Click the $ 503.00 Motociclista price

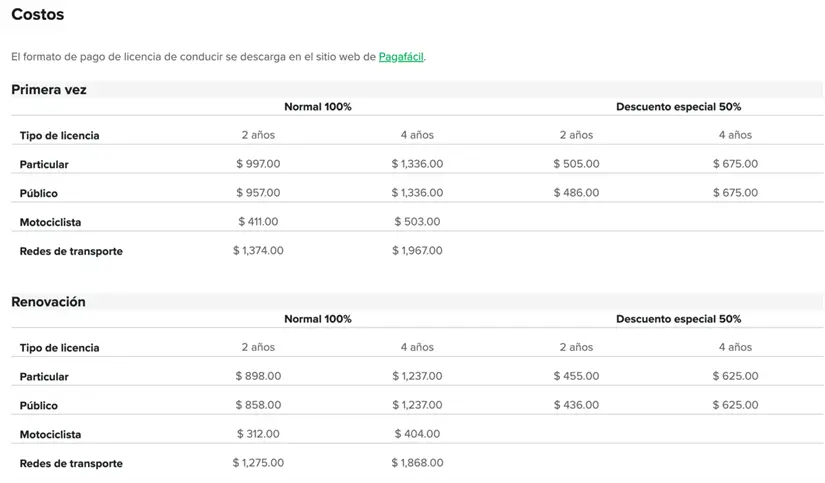coord(417,222)
